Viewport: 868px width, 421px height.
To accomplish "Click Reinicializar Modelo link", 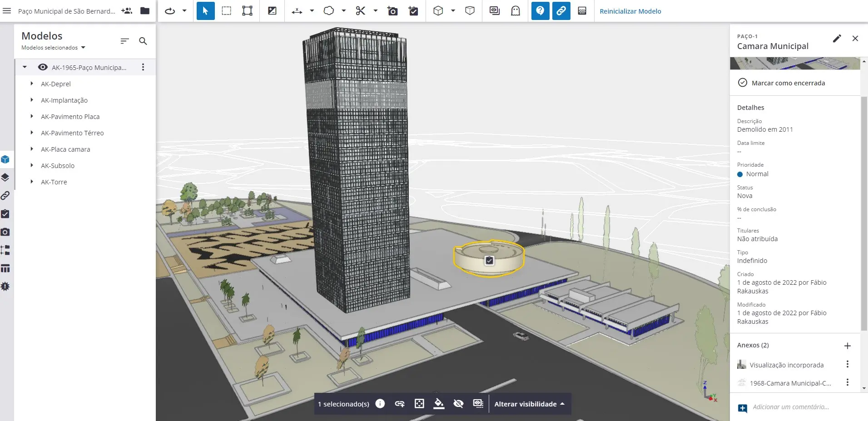I will (x=630, y=11).
